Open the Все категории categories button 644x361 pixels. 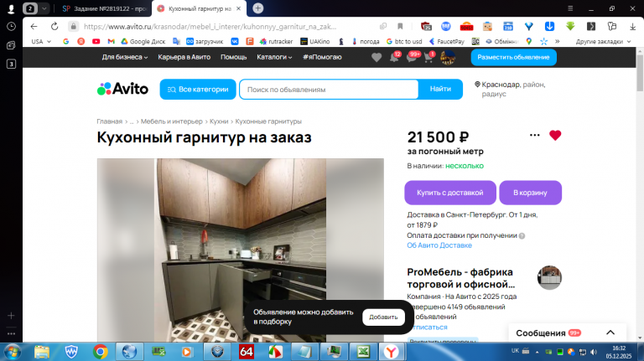[x=198, y=89]
